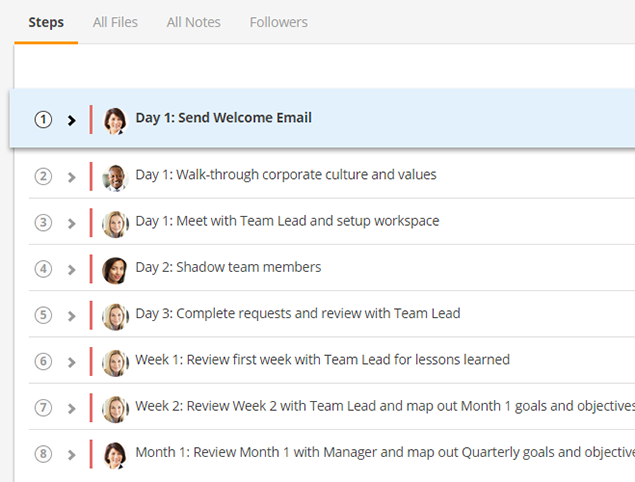Click avatar next to Shadow team members
Screen dimensions: 635x482
pyautogui.click(x=115, y=270)
